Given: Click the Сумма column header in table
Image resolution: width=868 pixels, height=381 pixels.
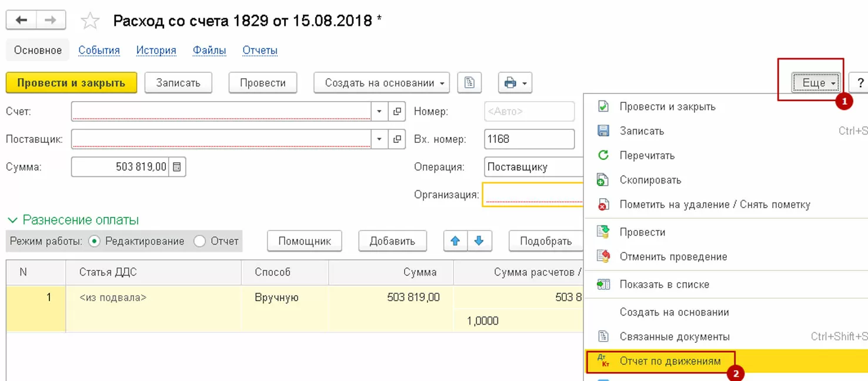Looking at the screenshot, I should tap(391, 272).
